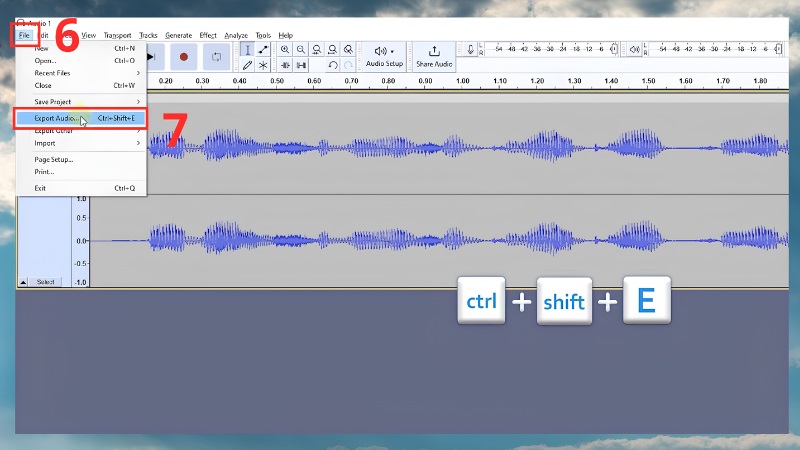The image size is (800, 450).
Task: Fit project to width zoom icon
Action: (x=332, y=49)
